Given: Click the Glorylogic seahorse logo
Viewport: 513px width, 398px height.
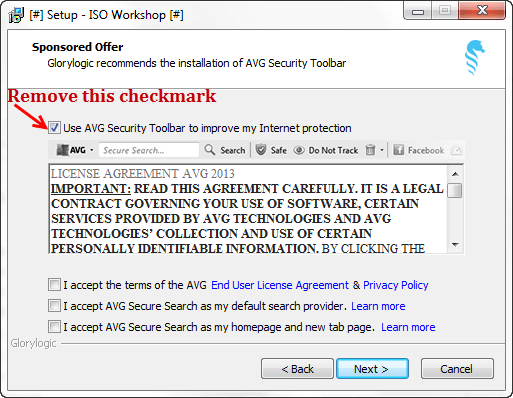Looking at the screenshot, I should pyautogui.click(x=475, y=57).
